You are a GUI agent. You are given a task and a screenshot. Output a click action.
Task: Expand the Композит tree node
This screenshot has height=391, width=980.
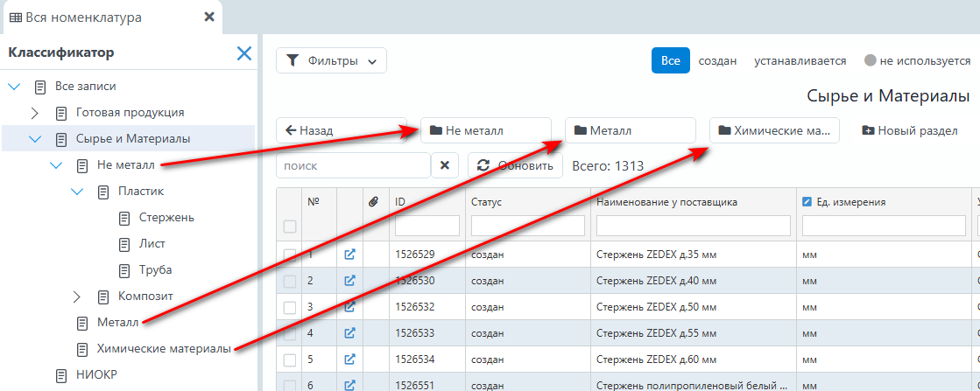pyautogui.click(x=77, y=297)
